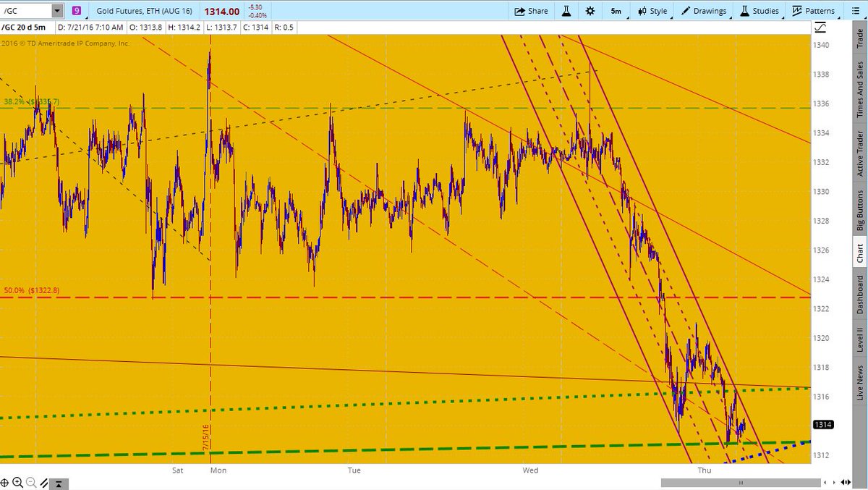Open the Active Trader side tab
Image resolution: width=868 pixels, height=490 pixels.
tap(859, 153)
